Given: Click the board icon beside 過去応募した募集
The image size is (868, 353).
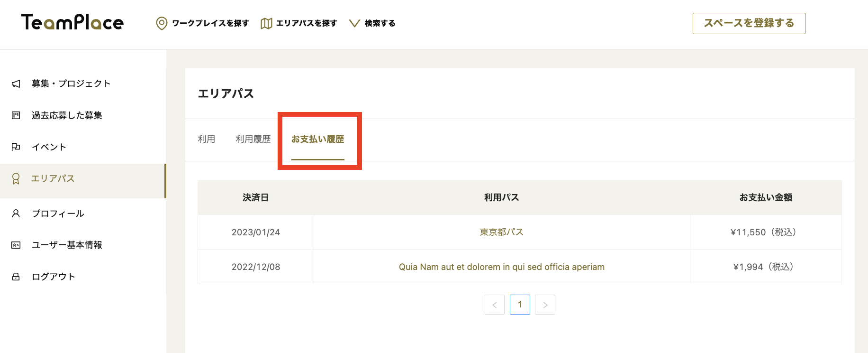Looking at the screenshot, I should [x=16, y=115].
